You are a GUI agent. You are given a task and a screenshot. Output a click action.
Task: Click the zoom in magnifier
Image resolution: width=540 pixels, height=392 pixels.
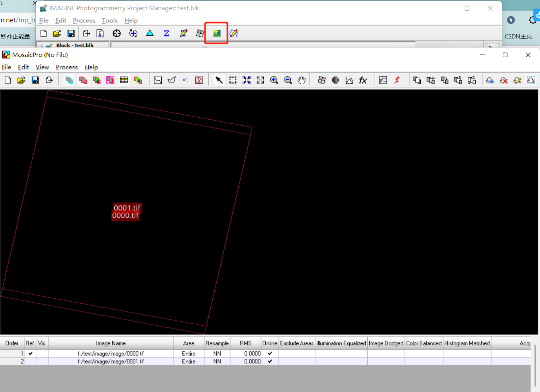click(x=274, y=80)
